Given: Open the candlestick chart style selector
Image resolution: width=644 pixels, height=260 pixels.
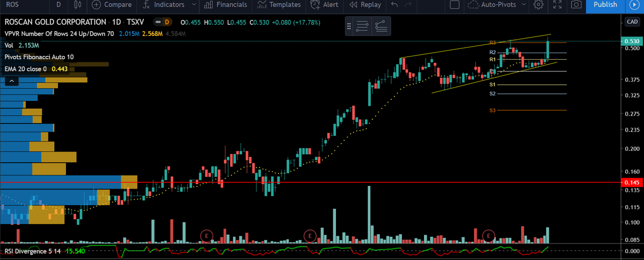Looking at the screenshot, I should pyautogui.click(x=78, y=5).
